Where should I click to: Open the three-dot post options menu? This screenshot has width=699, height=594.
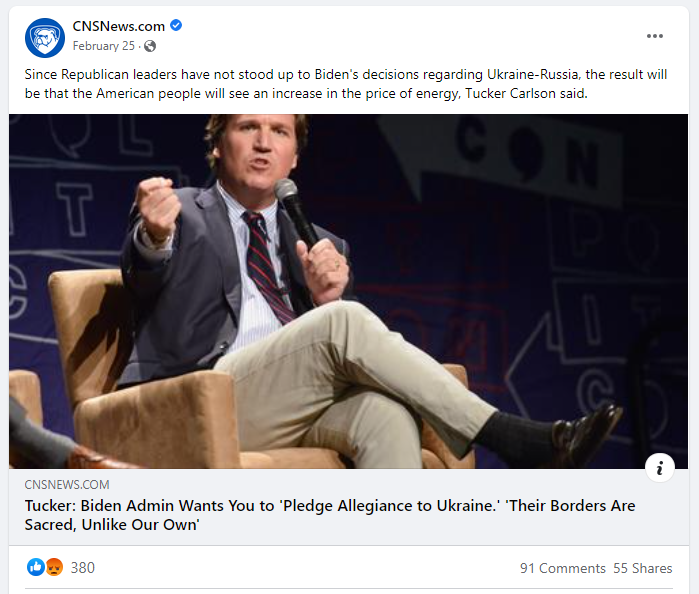[655, 36]
